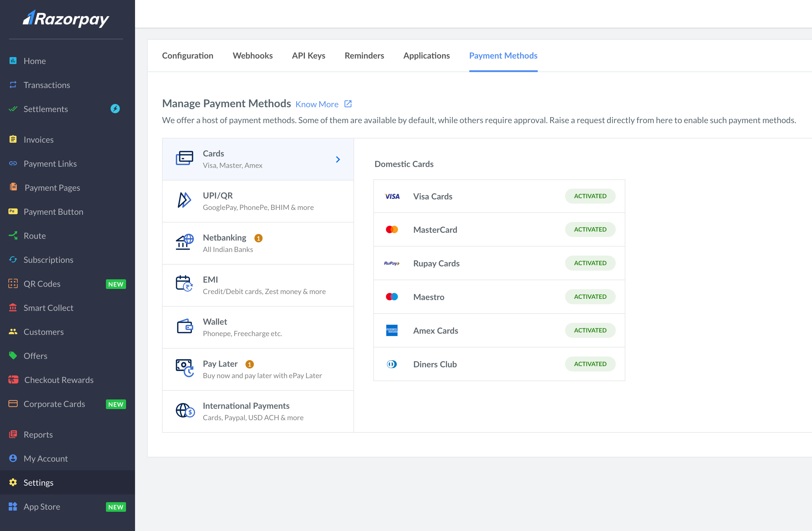
Task: Click the Know More external link icon
Action: tap(348, 104)
